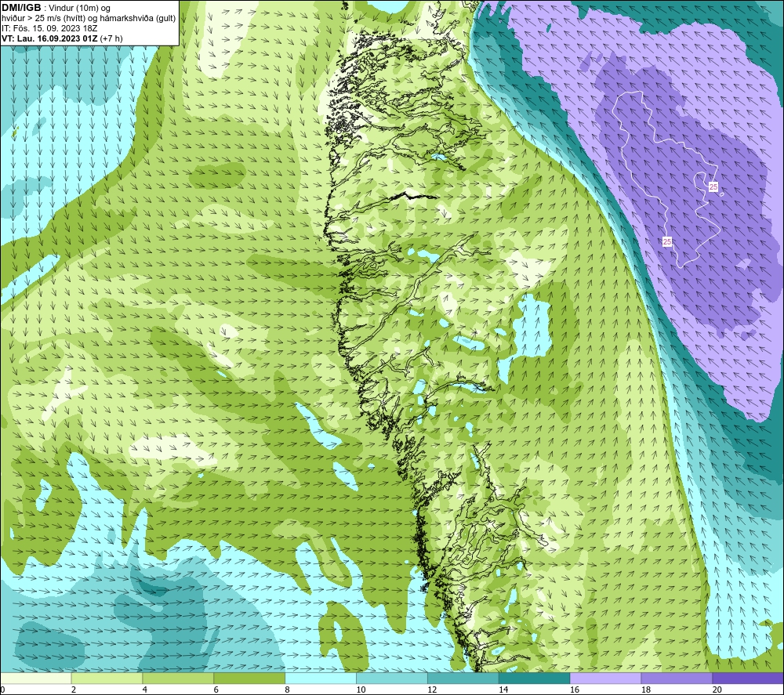Screen dimensions: 784x695
Task: Select the 2–4 m/s light green legend swatch
Action: click(x=107, y=678)
